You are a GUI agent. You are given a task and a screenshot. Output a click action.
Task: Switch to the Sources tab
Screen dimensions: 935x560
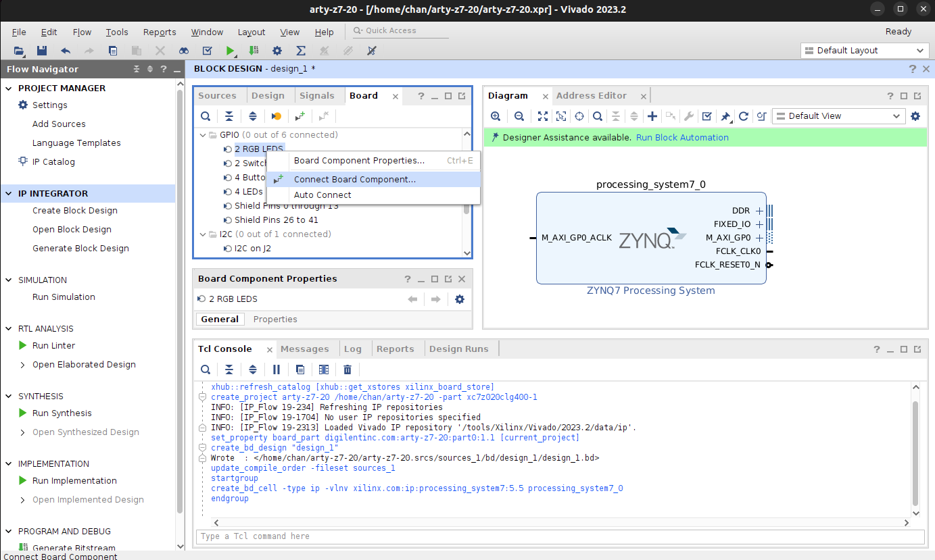(x=217, y=96)
